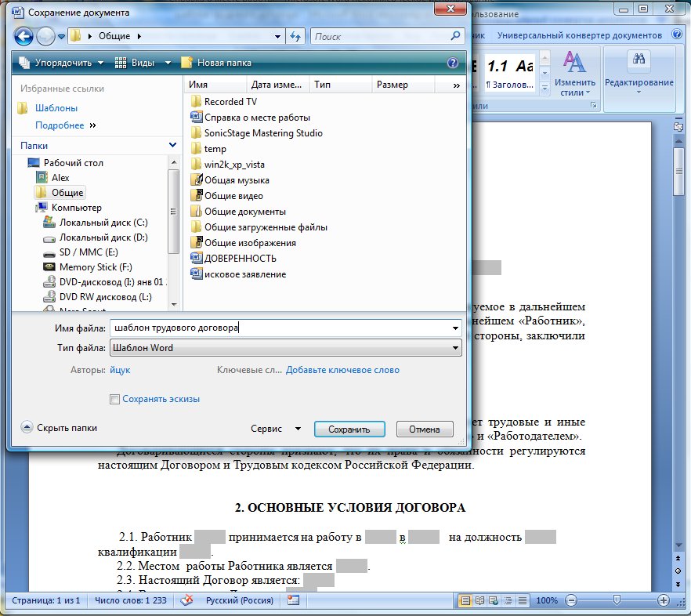Select the Recorded TV folder icon
The height and width of the screenshot is (616, 691).
196,101
